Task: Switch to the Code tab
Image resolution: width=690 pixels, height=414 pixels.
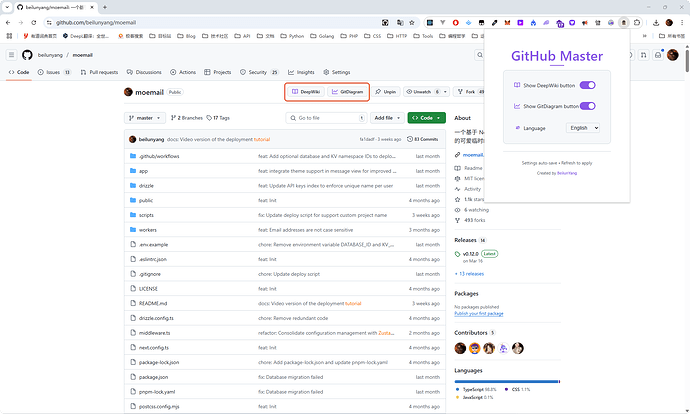Action: 19,72
